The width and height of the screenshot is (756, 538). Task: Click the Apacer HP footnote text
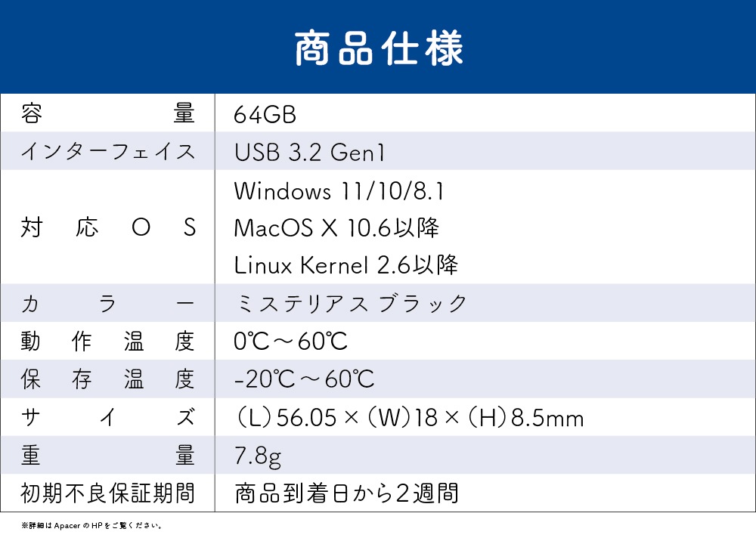[x=91, y=525]
